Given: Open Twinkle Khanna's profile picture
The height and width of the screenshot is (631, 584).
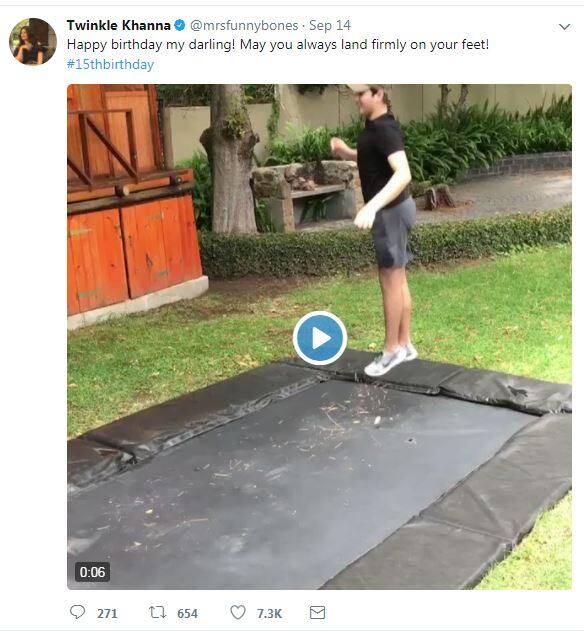Looking at the screenshot, I should coord(33,41).
